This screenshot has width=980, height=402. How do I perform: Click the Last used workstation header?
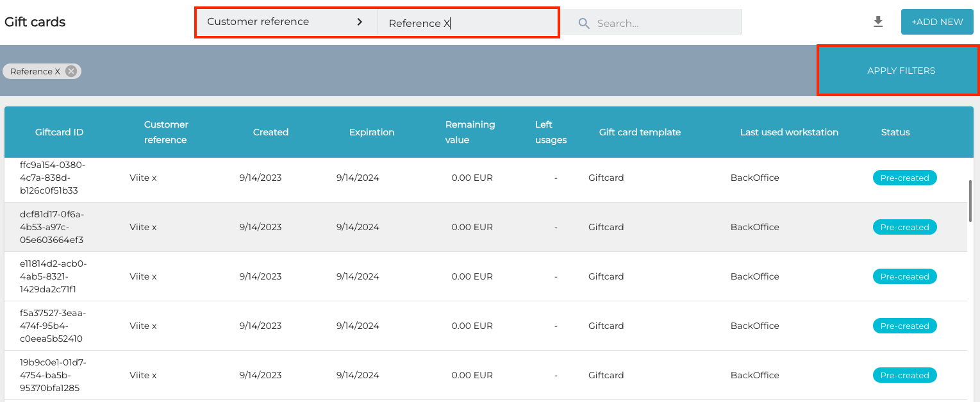pos(789,132)
